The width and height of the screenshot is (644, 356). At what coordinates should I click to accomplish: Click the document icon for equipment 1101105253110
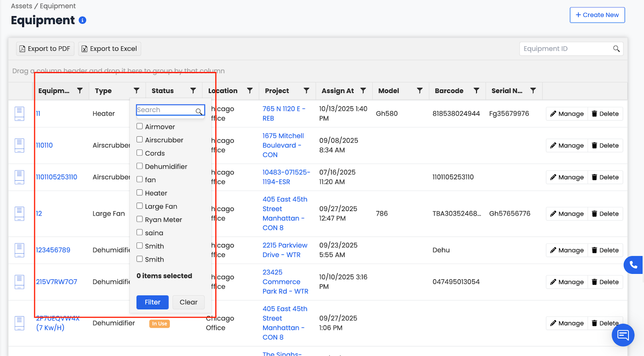[x=19, y=177]
